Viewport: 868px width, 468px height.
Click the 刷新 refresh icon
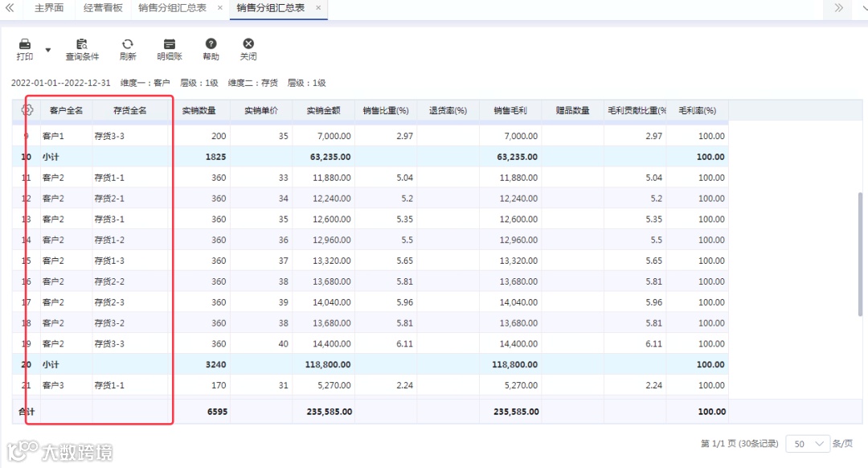(x=127, y=49)
